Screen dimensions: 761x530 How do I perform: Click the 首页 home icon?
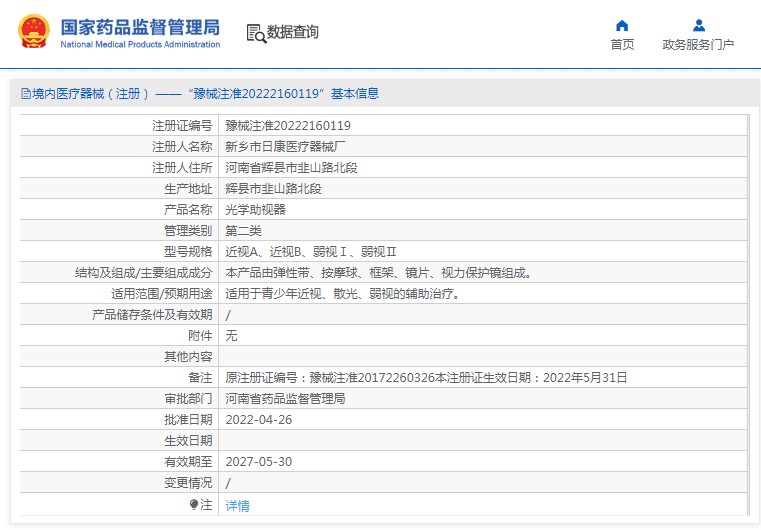coord(622,25)
